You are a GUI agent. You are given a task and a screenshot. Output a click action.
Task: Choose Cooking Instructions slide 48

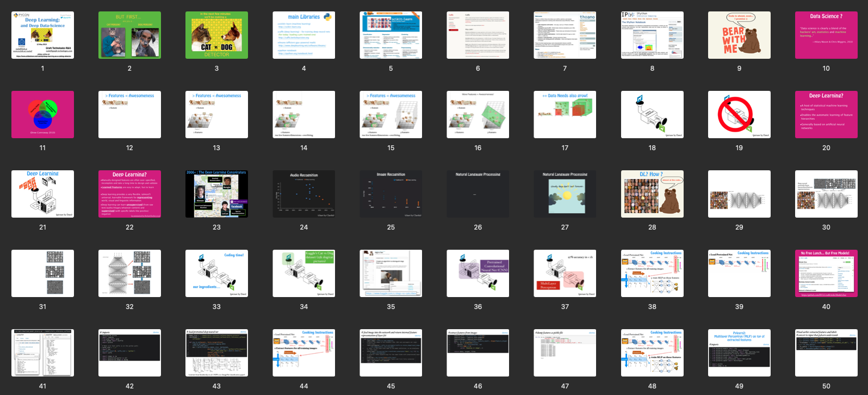652,353
